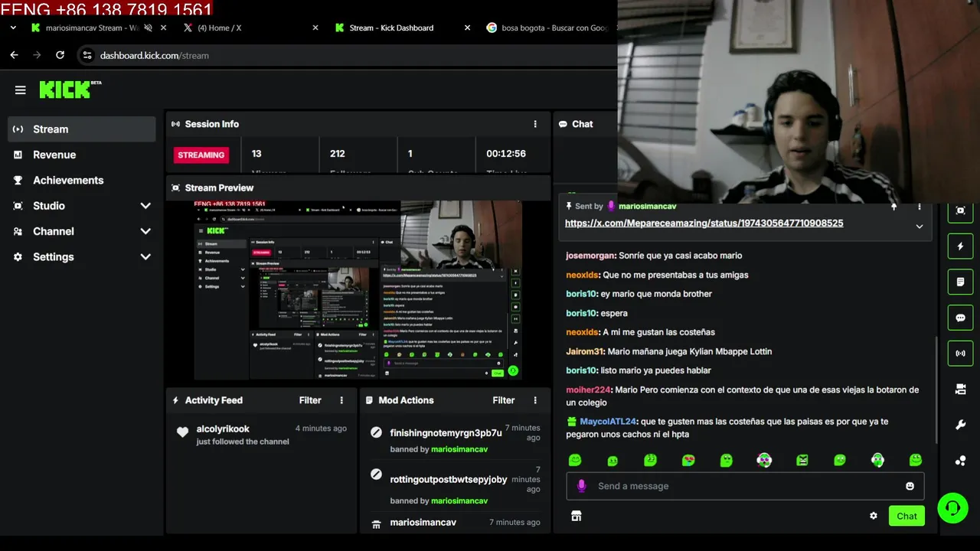Click the chat vertical scrollbar
Viewport: 980px width, 551px height.
pos(936,390)
